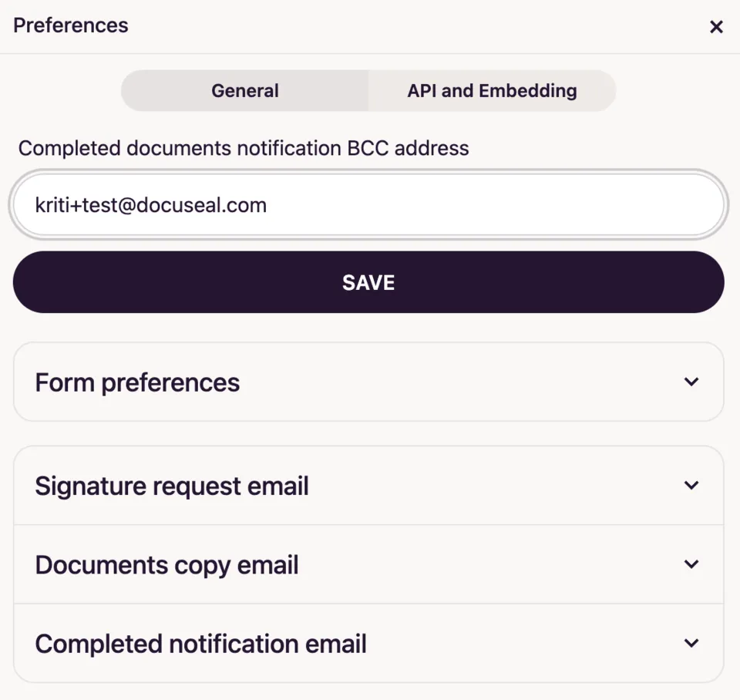Image resolution: width=740 pixels, height=700 pixels.
Task: Expand the Signature request email heading
Action: pyautogui.click(x=172, y=486)
